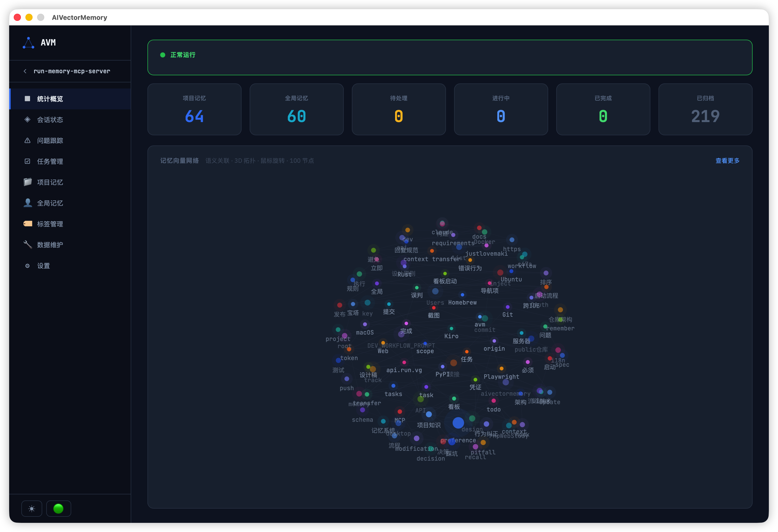Click the 查看更多 link
Viewport: 778px width, 532px height.
click(x=727, y=161)
